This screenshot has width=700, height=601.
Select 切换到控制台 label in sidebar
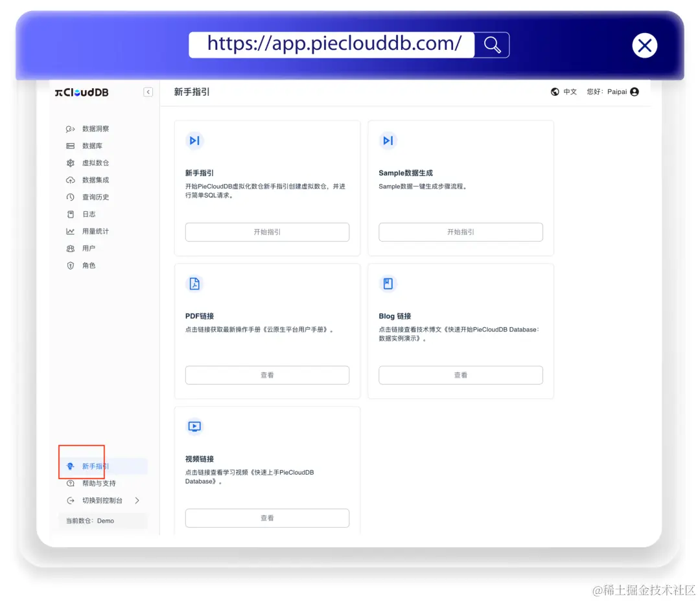(102, 501)
